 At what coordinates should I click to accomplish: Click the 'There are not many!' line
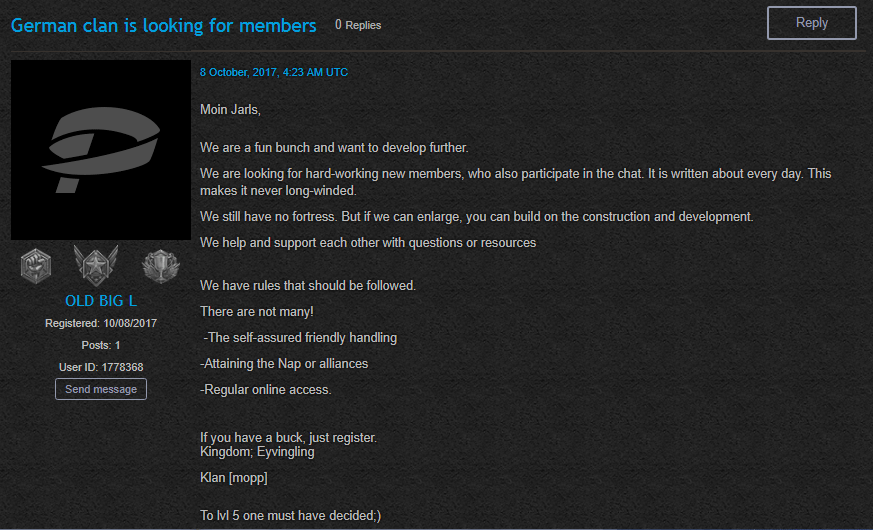[x=257, y=312]
